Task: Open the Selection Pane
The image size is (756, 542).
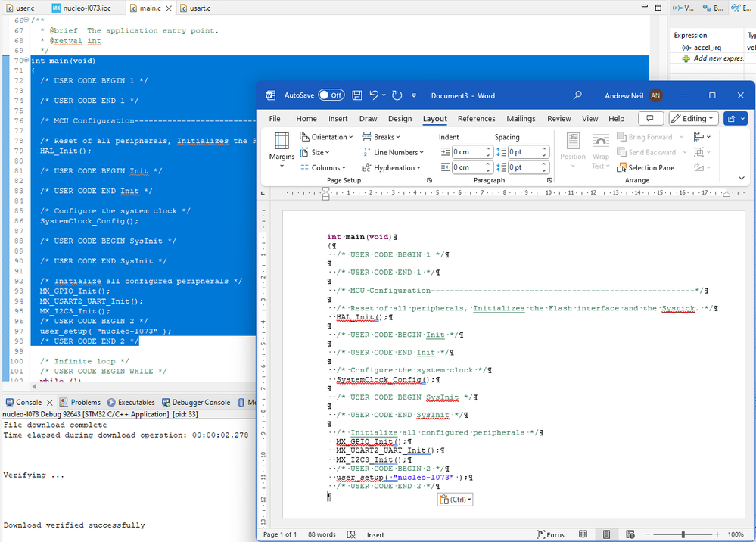Action: 645,168
